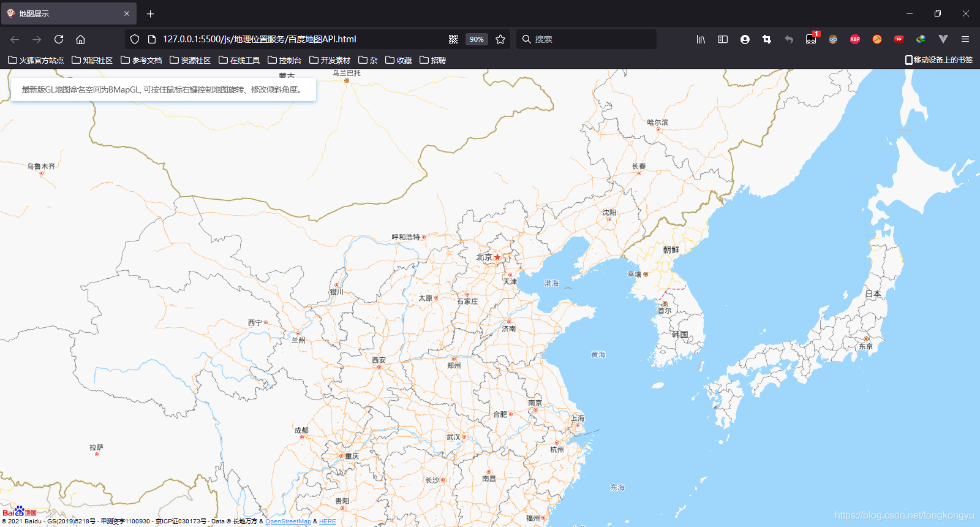Screen dimensions: 980x527
Task: Open the extension icon with red 1 badge
Action: tap(812, 38)
